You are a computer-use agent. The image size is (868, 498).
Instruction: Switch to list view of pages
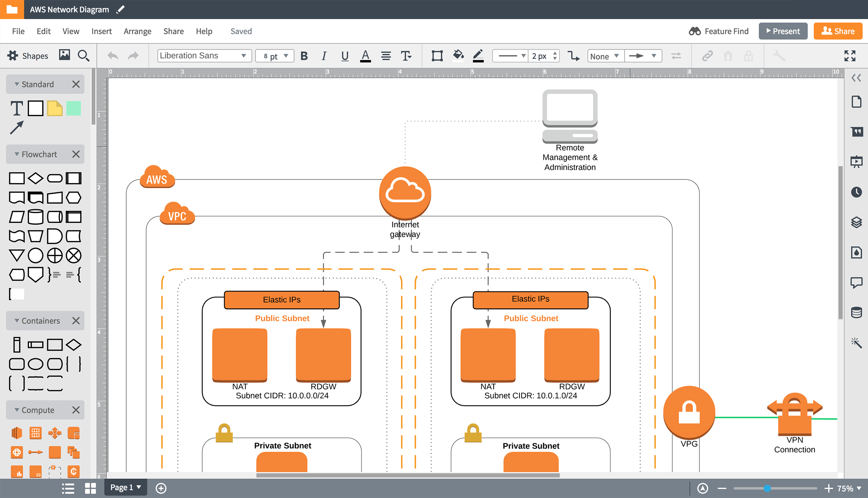click(68, 488)
